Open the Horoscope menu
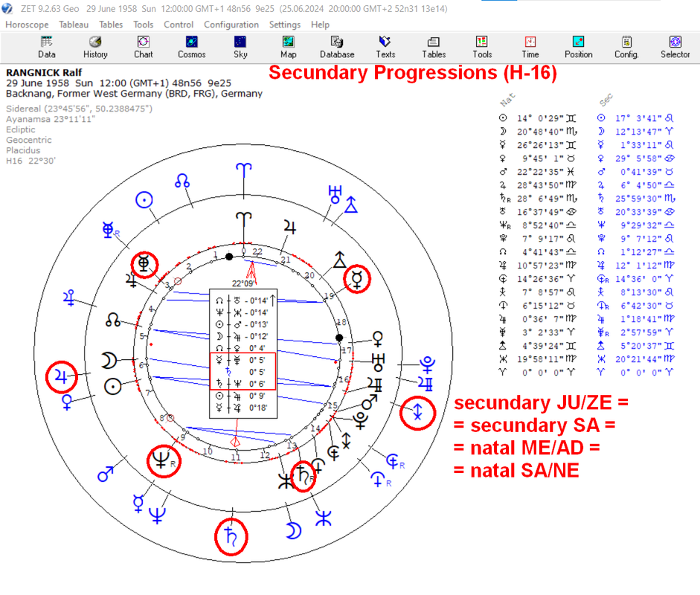 coord(27,25)
